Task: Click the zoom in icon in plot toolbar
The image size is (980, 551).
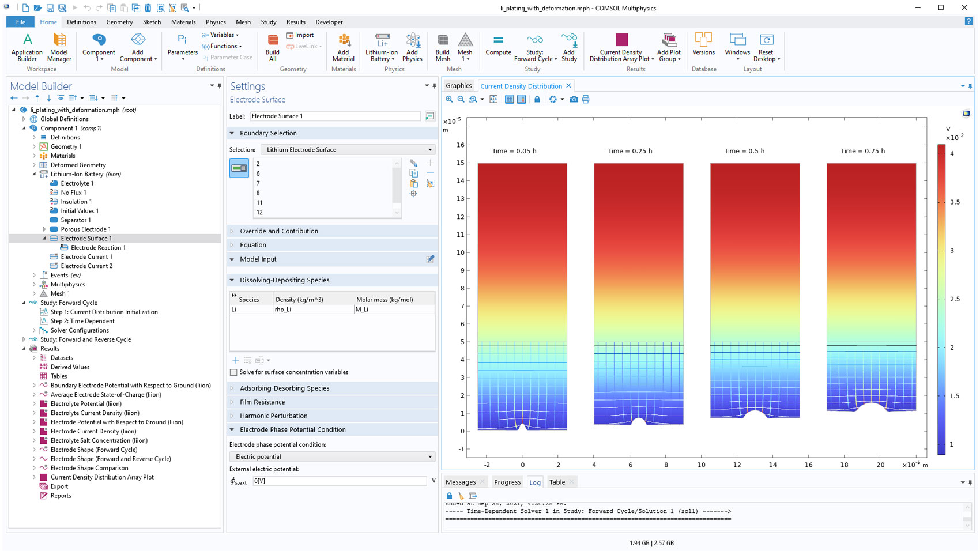Action: (x=449, y=100)
